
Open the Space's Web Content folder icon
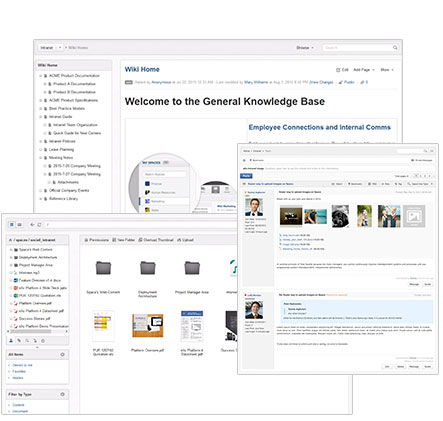pos(103,268)
